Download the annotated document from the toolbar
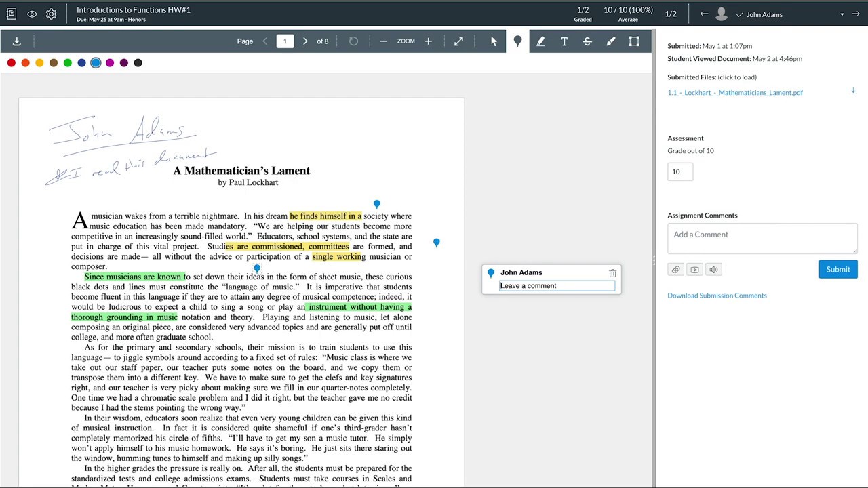Screen dimensions: 868x488 [x=17, y=41]
